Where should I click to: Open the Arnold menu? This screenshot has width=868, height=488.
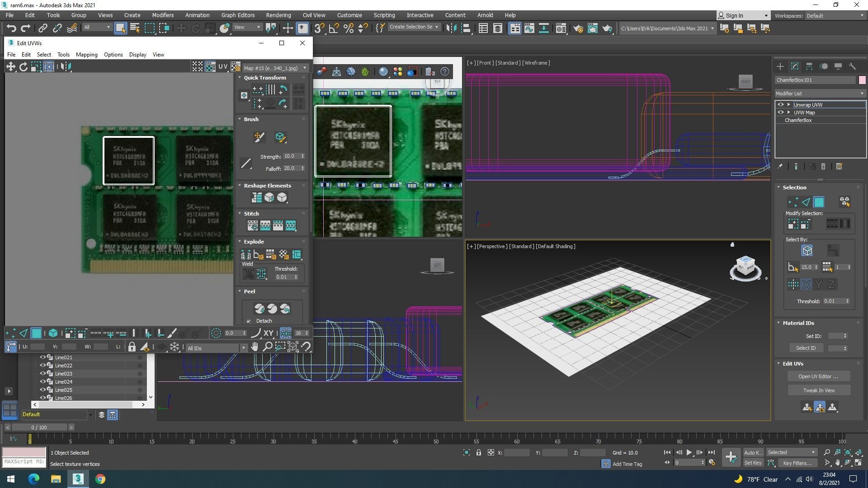pyautogui.click(x=485, y=15)
